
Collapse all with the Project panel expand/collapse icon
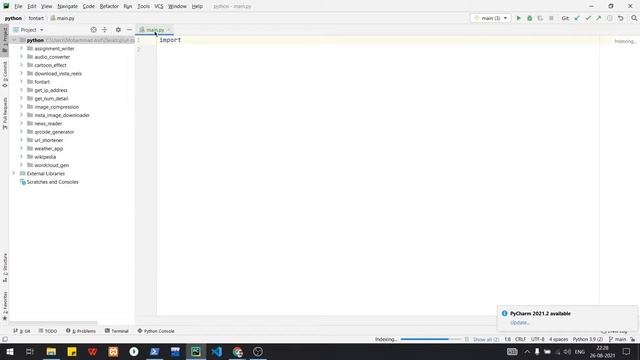104,30
